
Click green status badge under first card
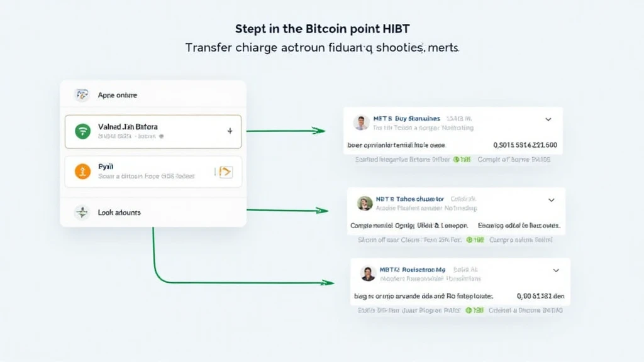pyautogui.click(x=462, y=160)
